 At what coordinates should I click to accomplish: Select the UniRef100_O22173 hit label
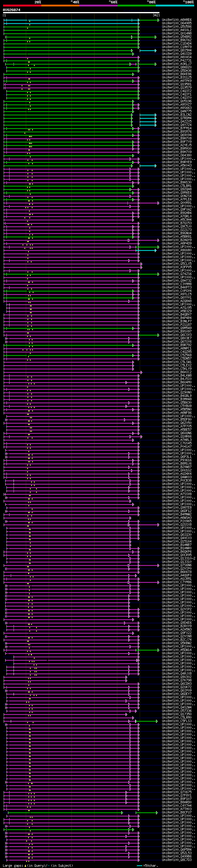tap(177, 230)
